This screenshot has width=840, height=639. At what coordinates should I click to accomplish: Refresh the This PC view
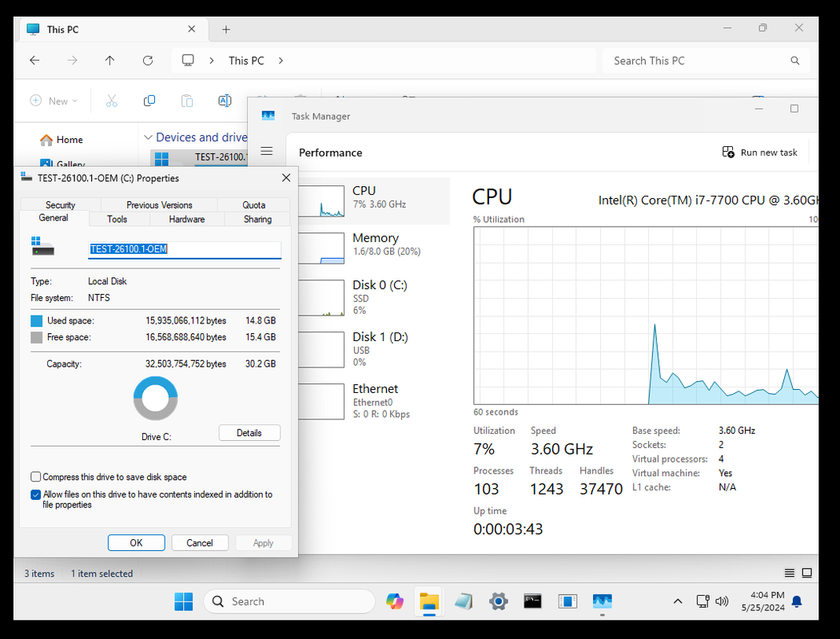[148, 61]
